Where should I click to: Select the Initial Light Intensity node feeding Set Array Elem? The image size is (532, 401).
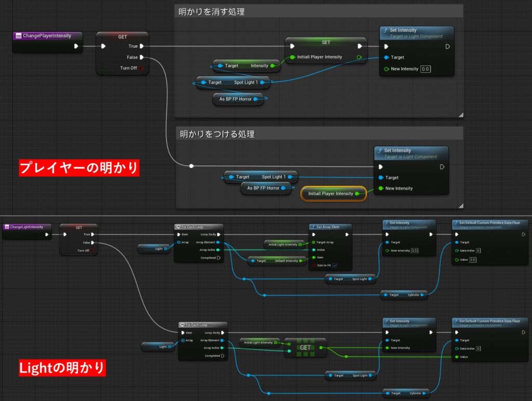point(285,244)
